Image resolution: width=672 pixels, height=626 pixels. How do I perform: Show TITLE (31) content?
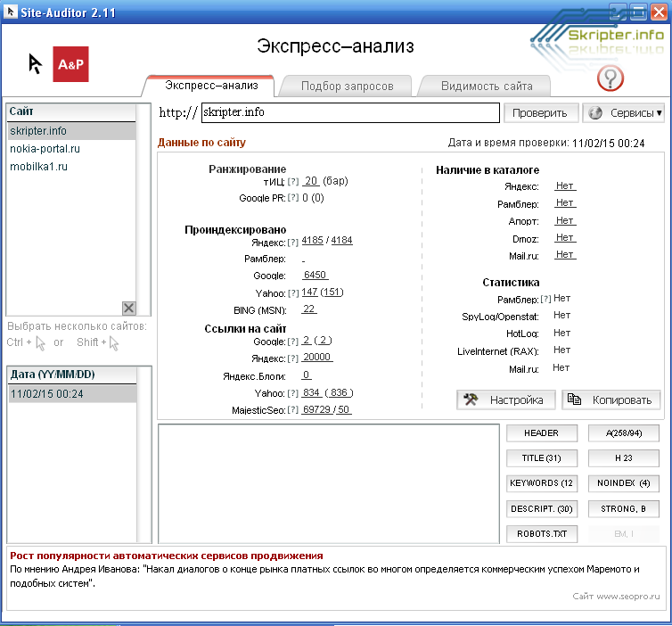pos(542,458)
